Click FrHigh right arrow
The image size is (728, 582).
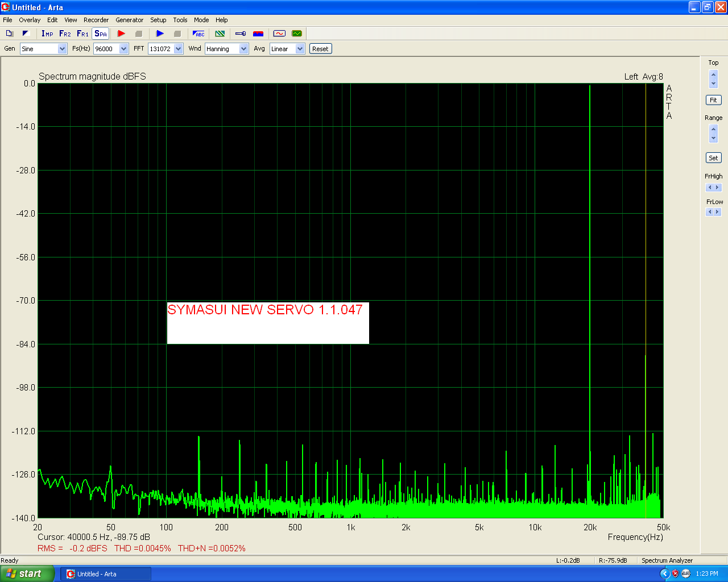tap(717, 188)
